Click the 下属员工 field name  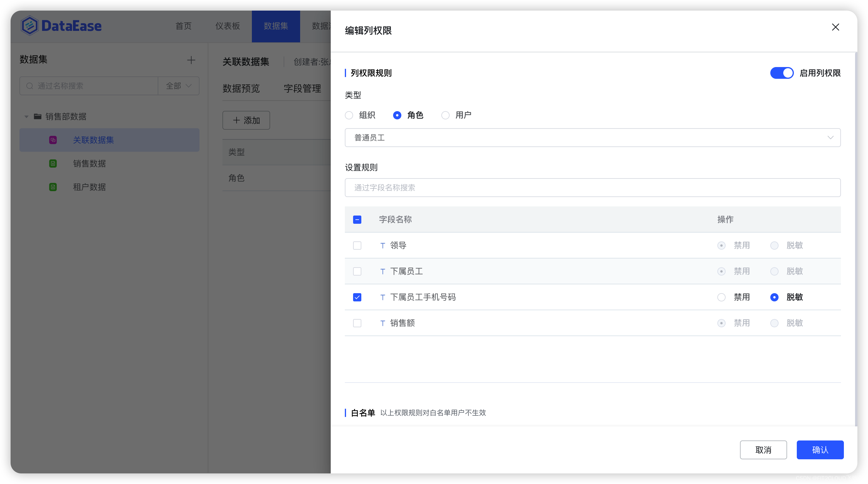[406, 271]
